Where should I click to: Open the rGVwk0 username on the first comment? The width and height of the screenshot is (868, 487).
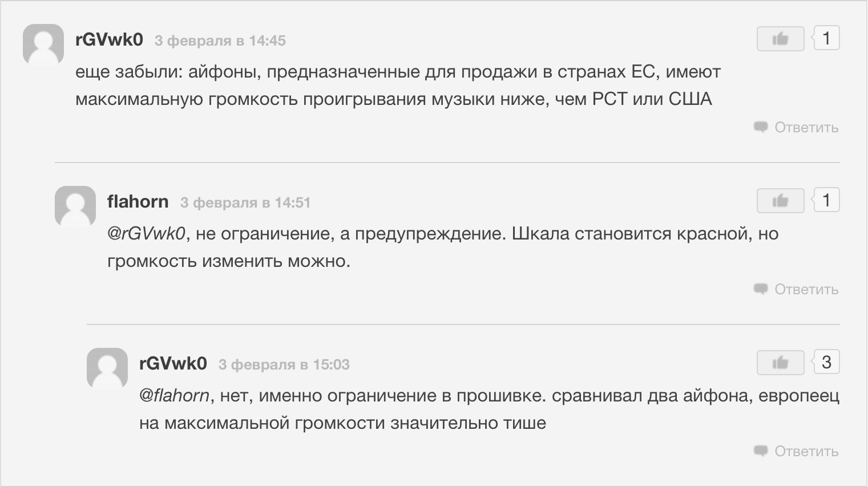pyautogui.click(x=109, y=40)
